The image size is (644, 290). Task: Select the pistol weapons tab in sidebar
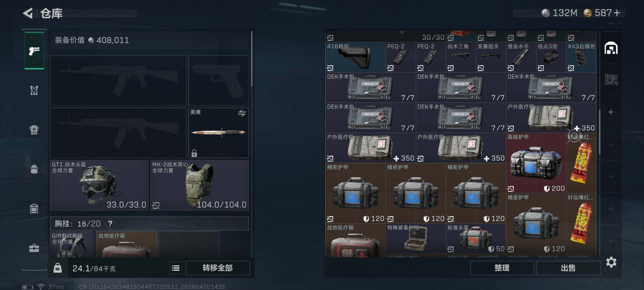click(34, 51)
